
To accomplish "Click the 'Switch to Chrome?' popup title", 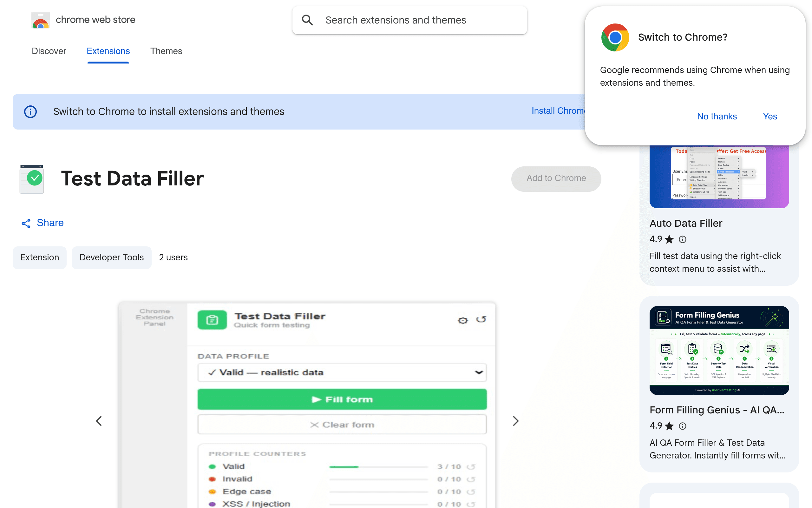I will click(x=683, y=37).
